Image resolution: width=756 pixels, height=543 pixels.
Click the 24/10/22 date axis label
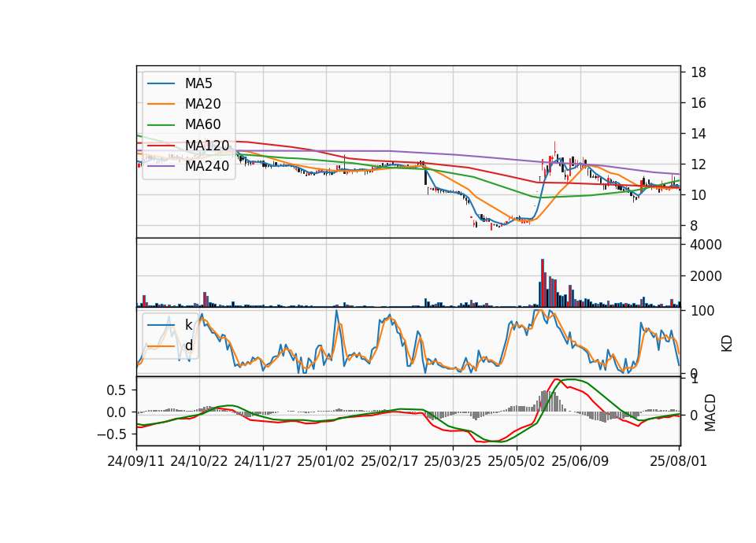coord(198,461)
